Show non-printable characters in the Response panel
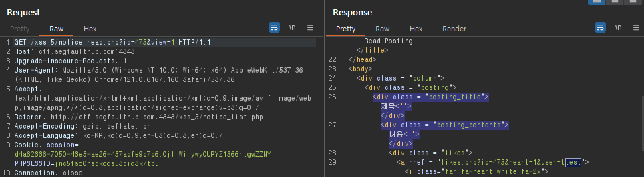The image size is (644, 177). [x=618, y=28]
